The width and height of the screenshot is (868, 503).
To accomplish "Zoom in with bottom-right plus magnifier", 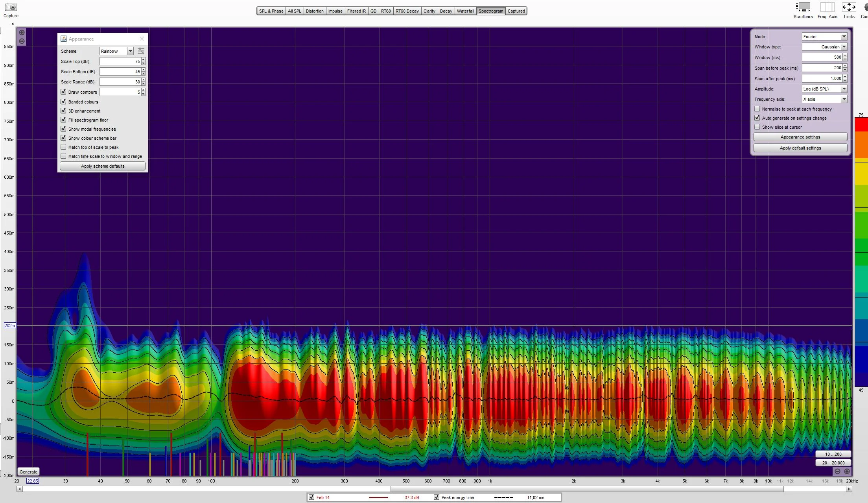I will point(847,472).
